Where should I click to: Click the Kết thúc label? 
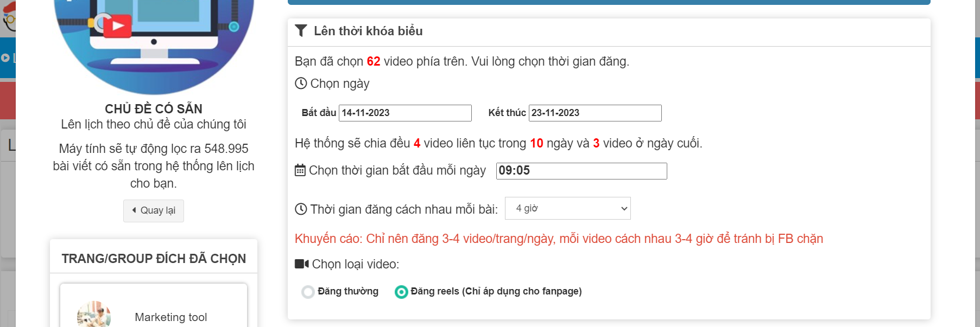pos(507,113)
